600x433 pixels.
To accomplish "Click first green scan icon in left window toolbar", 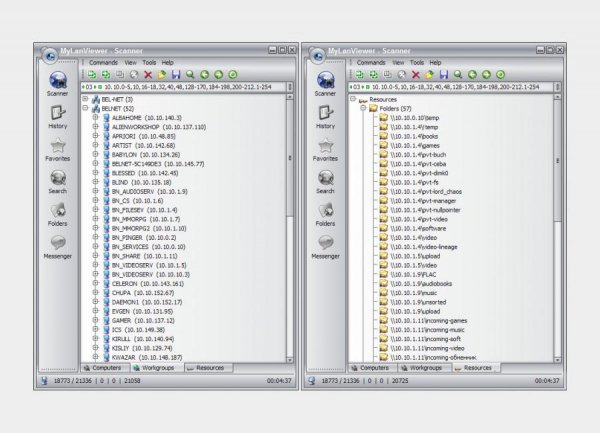I will (x=92, y=75).
